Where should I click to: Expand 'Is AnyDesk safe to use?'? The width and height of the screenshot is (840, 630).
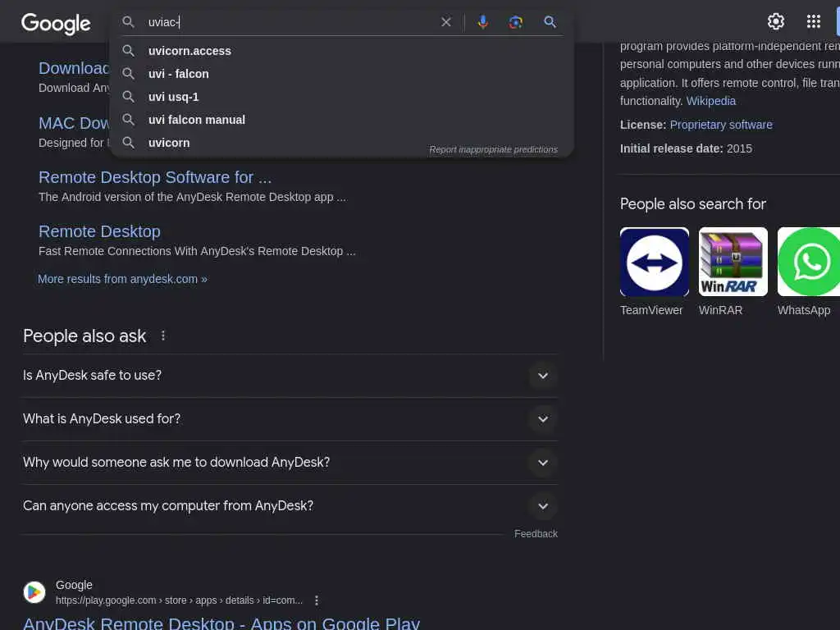pos(290,376)
